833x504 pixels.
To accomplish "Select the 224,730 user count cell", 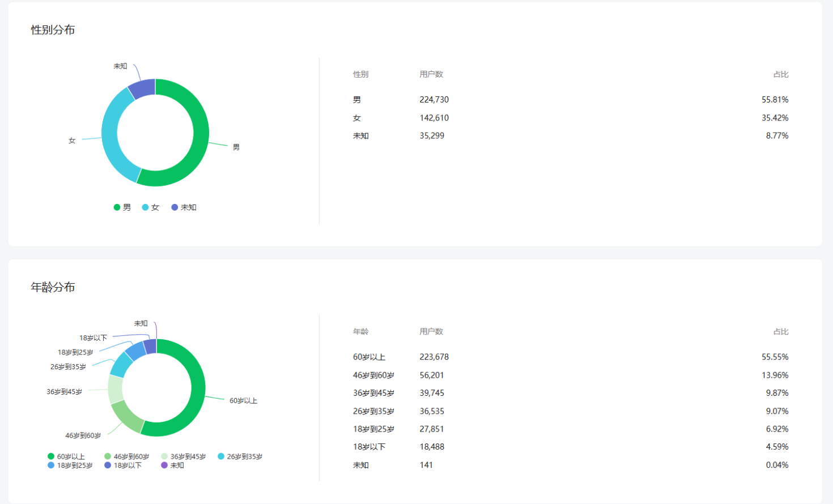I will click(434, 100).
